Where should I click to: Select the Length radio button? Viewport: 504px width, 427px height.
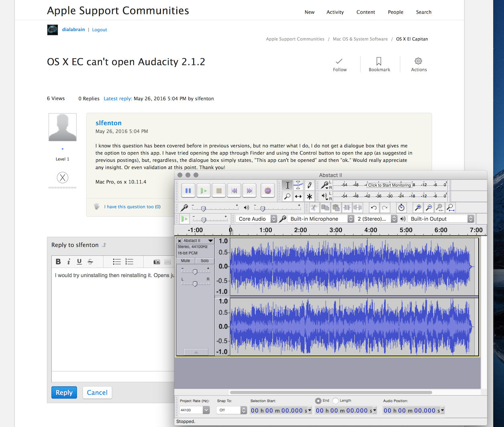336,401
